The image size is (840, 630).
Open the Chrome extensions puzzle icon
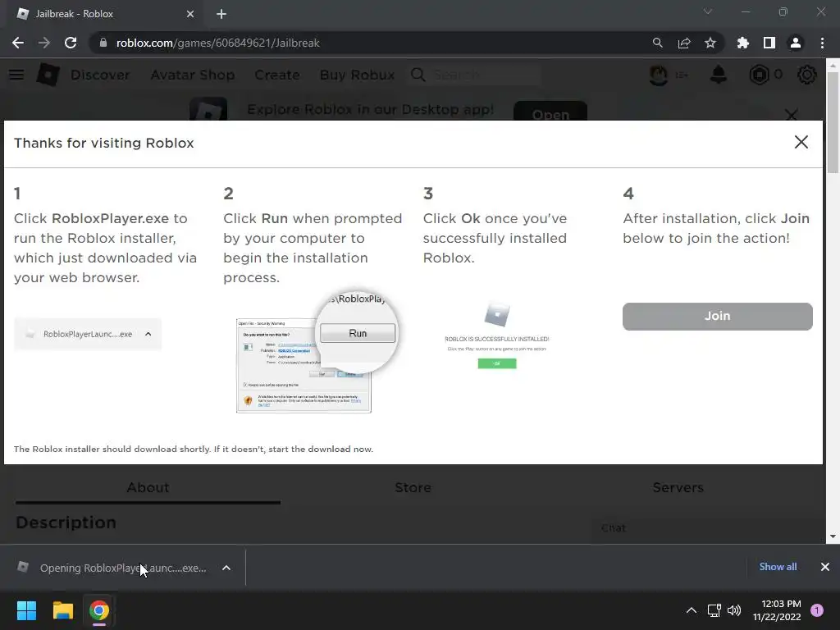coord(743,43)
